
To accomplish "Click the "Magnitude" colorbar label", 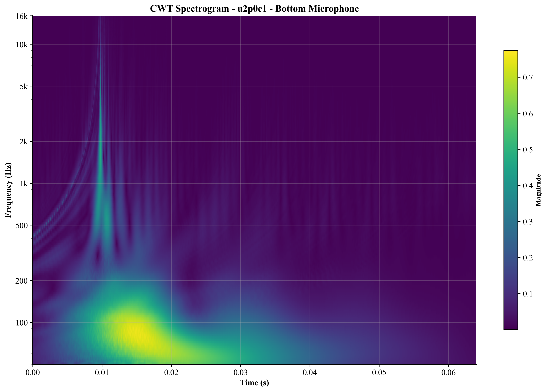I will [x=538, y=190].
